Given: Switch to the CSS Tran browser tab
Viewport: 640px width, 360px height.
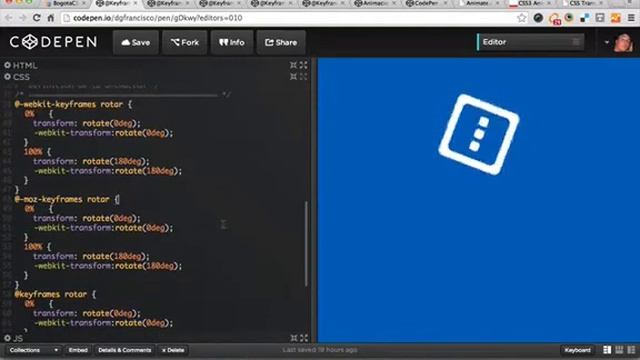Looking at the screenshot, I should 582,4.
